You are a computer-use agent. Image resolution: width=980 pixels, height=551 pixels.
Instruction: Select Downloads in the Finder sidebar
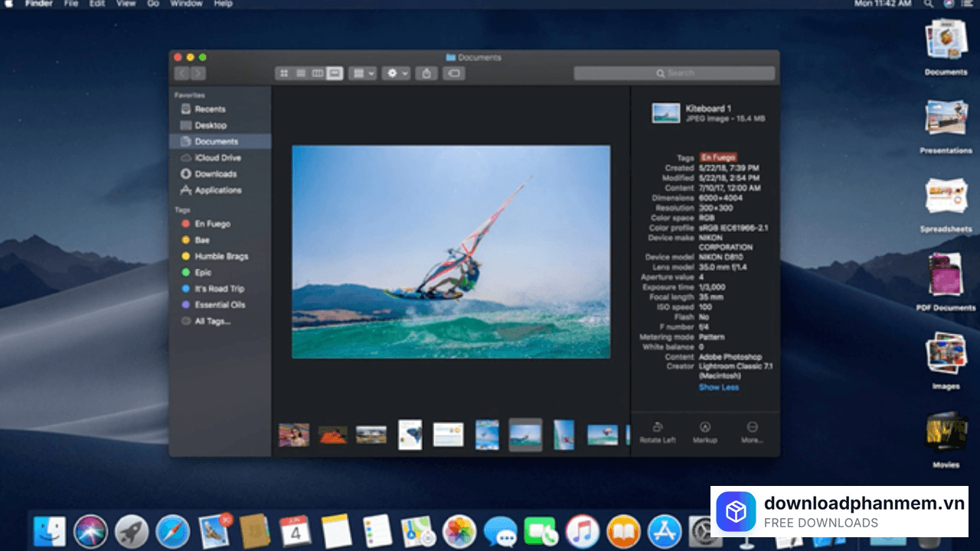click(x=215, y=174)
